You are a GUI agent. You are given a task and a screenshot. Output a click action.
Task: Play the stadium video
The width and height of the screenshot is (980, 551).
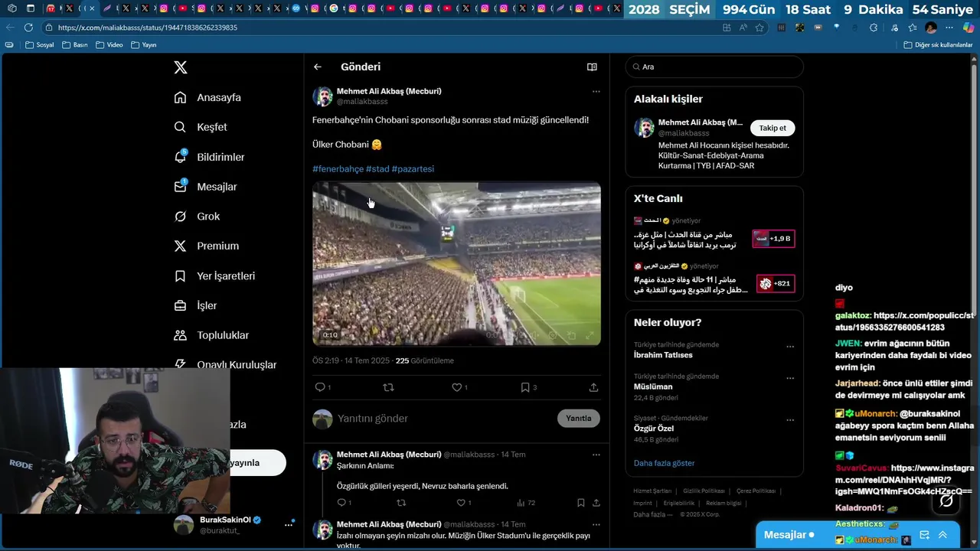point(456,263)
